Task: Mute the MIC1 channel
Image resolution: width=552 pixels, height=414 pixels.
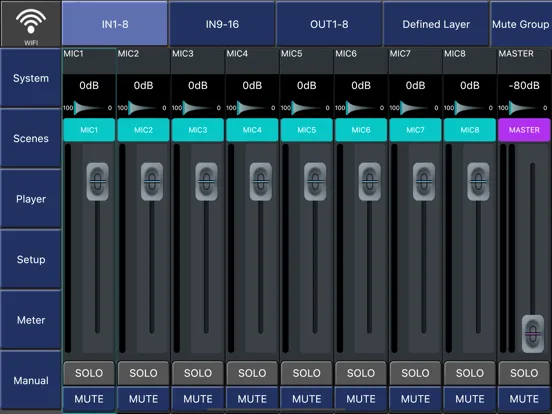Action: [x=89, y=399]
